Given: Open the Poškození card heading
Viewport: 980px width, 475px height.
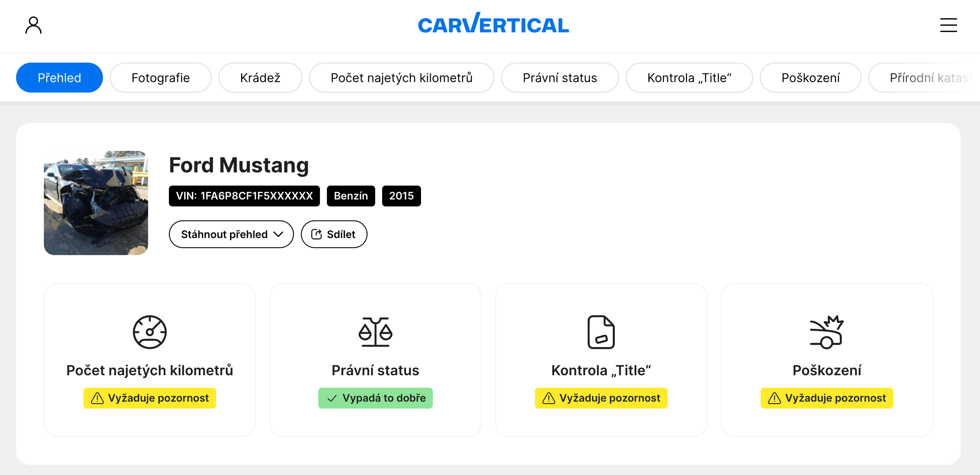Looking at the screenshot, I should point(827,370).
